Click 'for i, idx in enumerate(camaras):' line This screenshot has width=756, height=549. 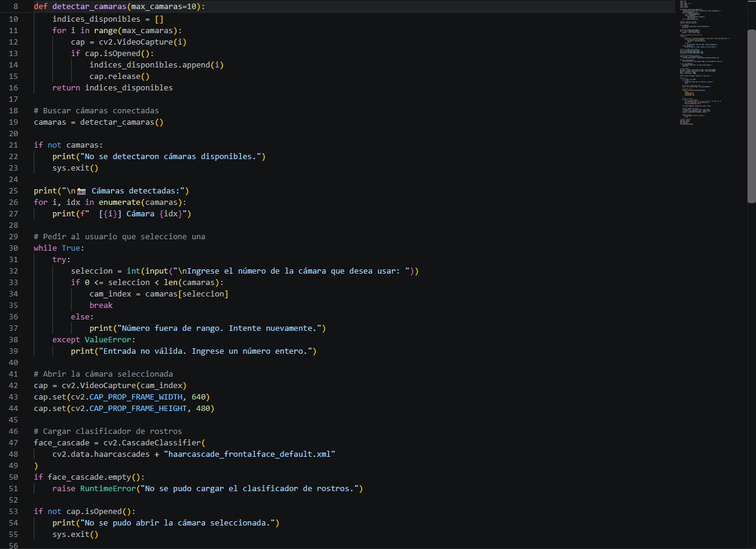pos(110,202)
